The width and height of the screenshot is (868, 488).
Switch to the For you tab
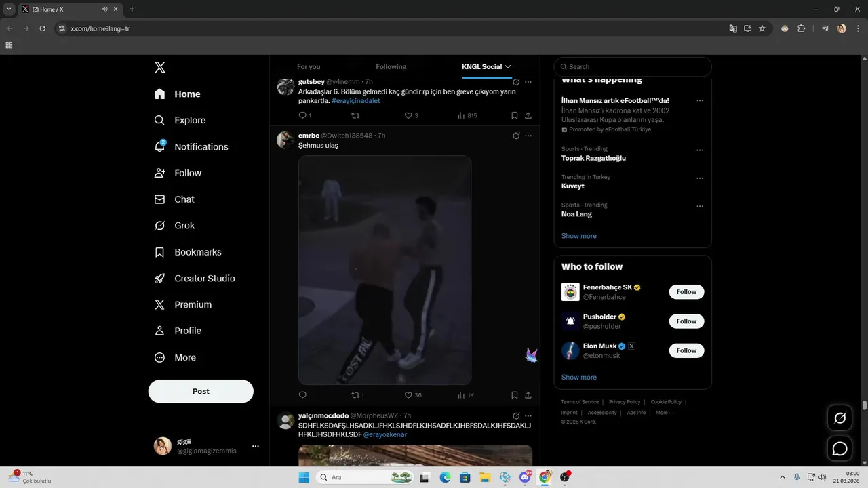point(309,66)
